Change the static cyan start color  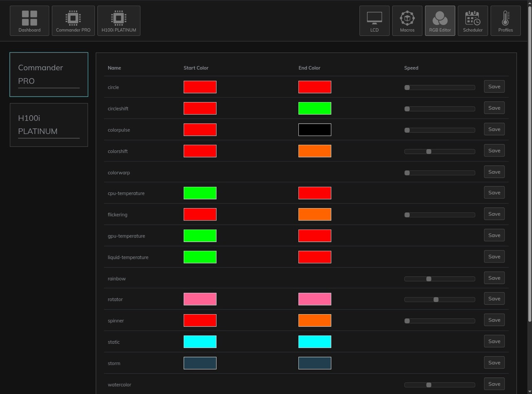pos(200,342)
